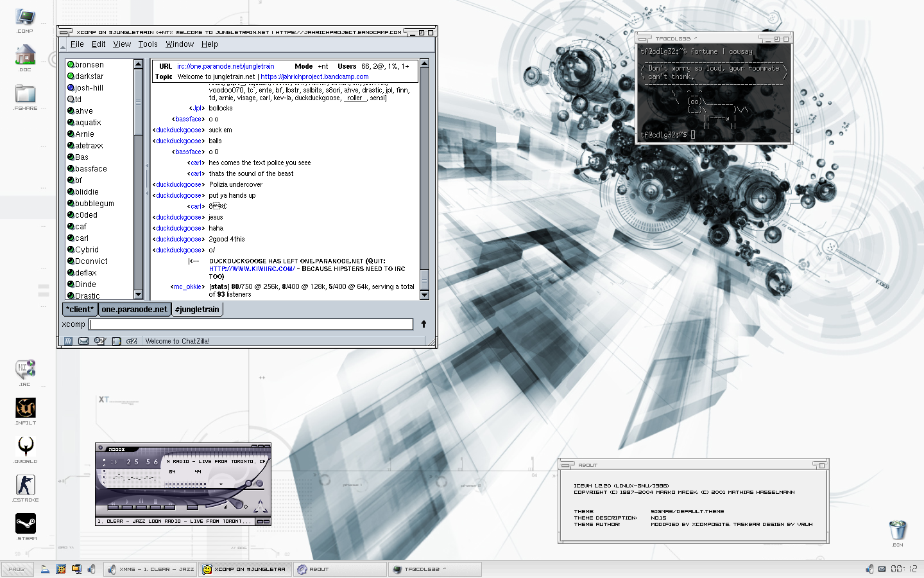The width and height of the screenshot is (924, 578).
Task: Click the irc://one.paranode.net/jungletrain URL link
Action: coord(226,66)
